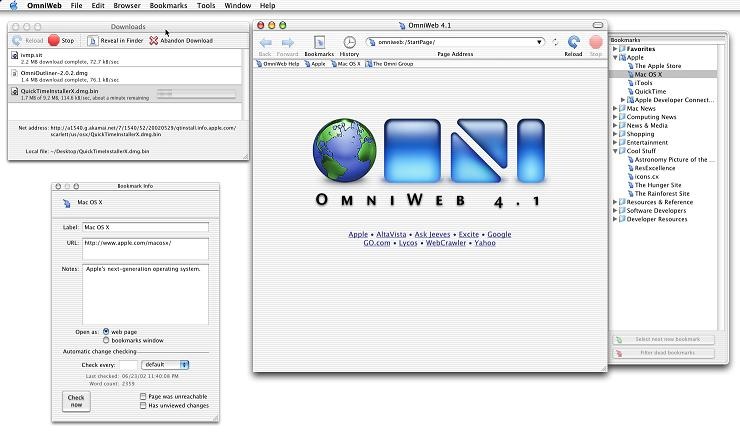Click OmniWeb Help favorites bar item
Screen dimensions: 740x445
(x=278, y=64)
